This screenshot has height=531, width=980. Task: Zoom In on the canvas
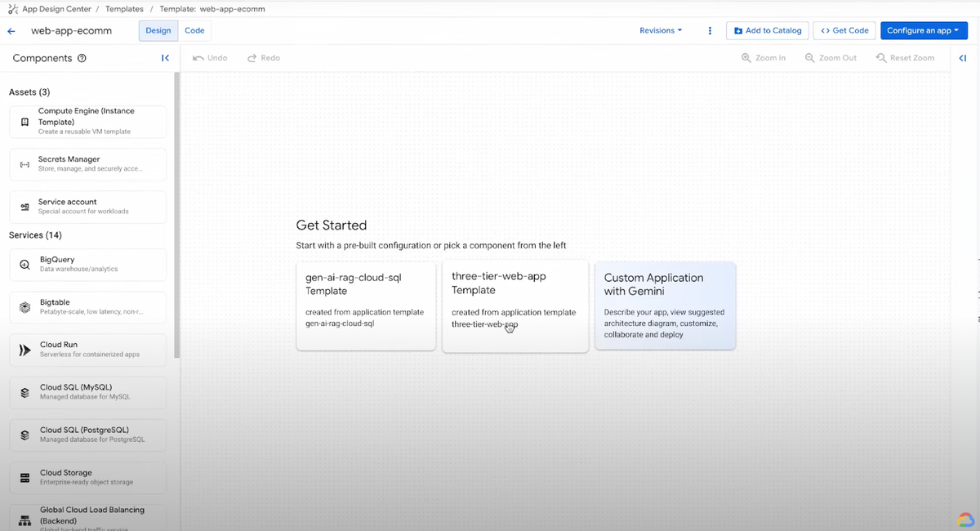764,58
